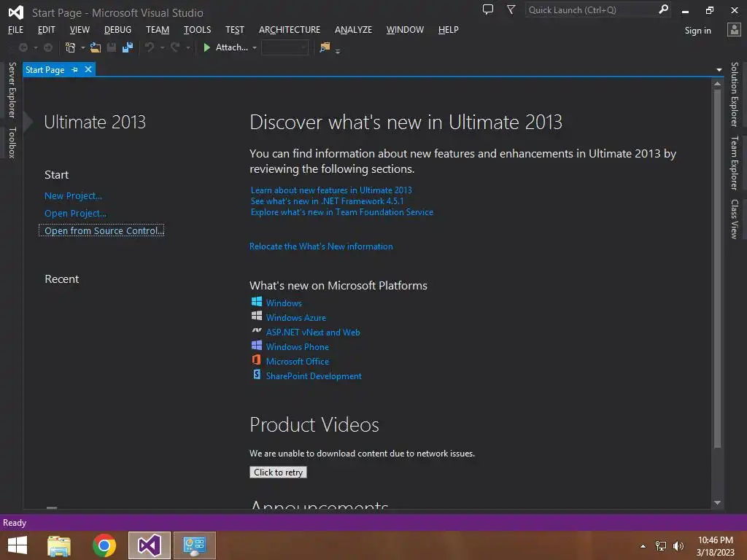Click Open from Source Control... link
This screenshot has width=747, height=560.
[101, 230]
